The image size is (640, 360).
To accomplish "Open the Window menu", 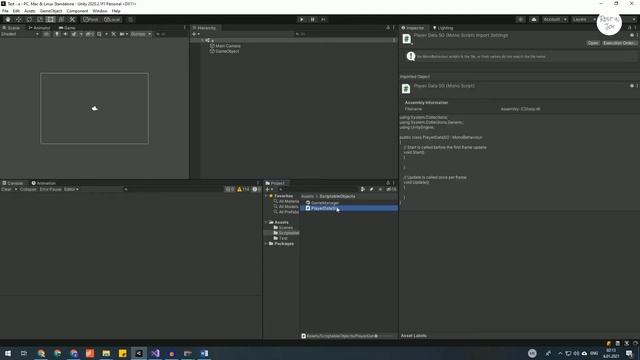I will point(100,11).
